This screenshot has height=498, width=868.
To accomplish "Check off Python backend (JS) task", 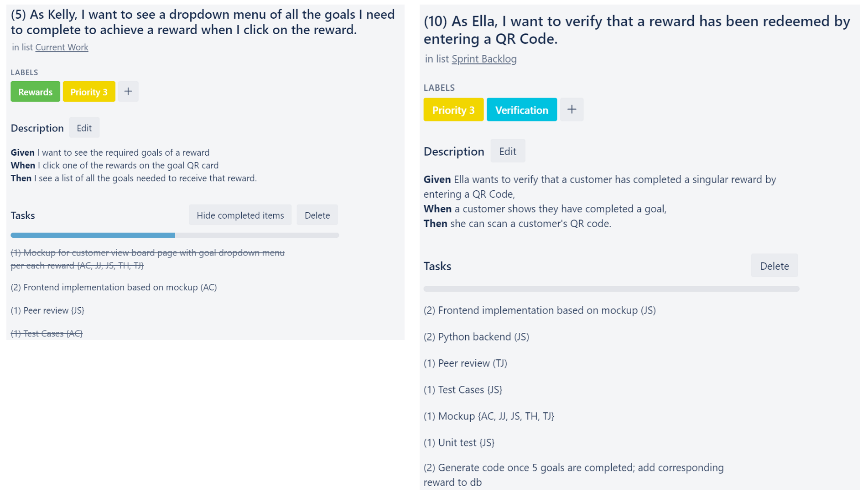I will click(476, 337).
